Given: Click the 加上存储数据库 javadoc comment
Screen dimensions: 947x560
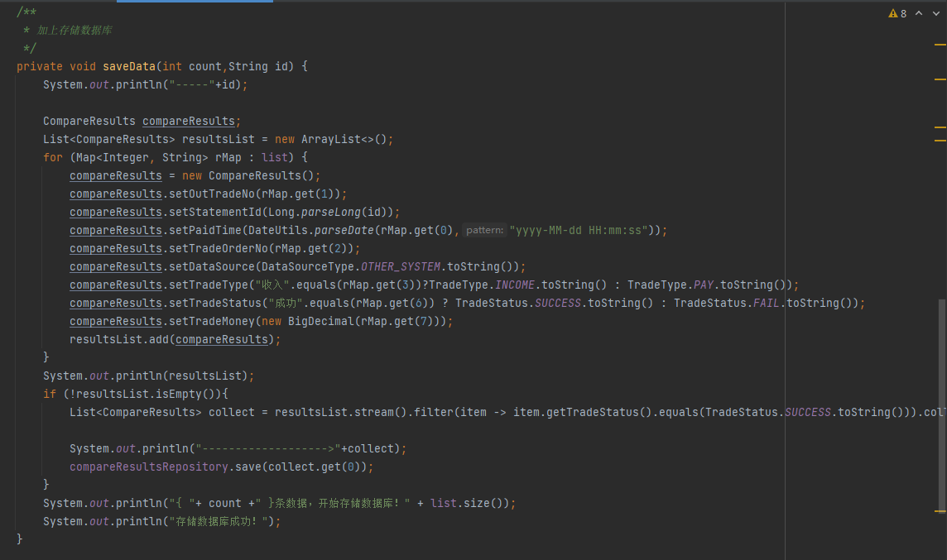Looking at the screenshot, I should [x=75, y=30].
